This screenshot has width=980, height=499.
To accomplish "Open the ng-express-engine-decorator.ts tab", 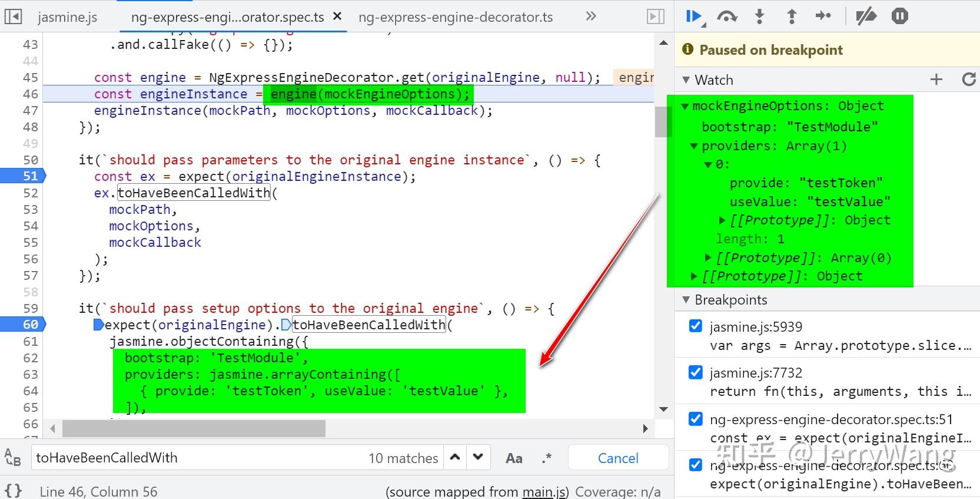I will (x=456, y=17).
